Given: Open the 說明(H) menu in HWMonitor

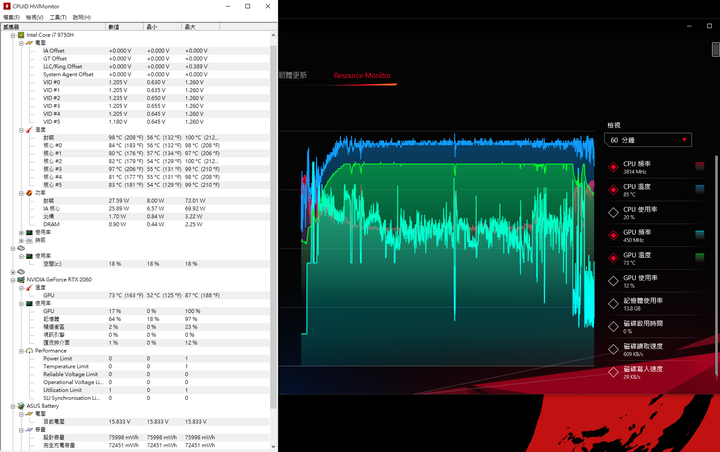Looking at the screenshot, I should [x=82, y=17].
